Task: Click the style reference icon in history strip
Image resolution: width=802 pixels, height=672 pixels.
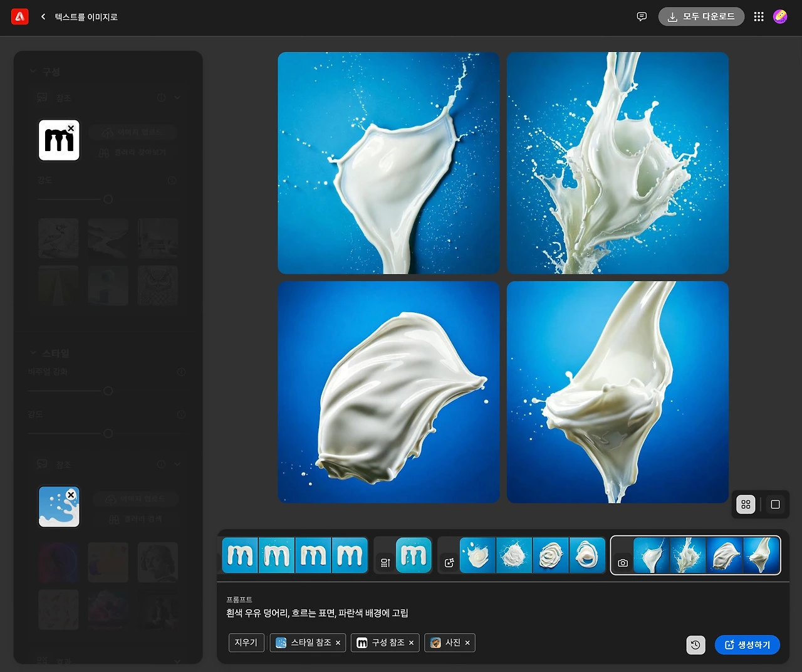Action: pos(449,563)
